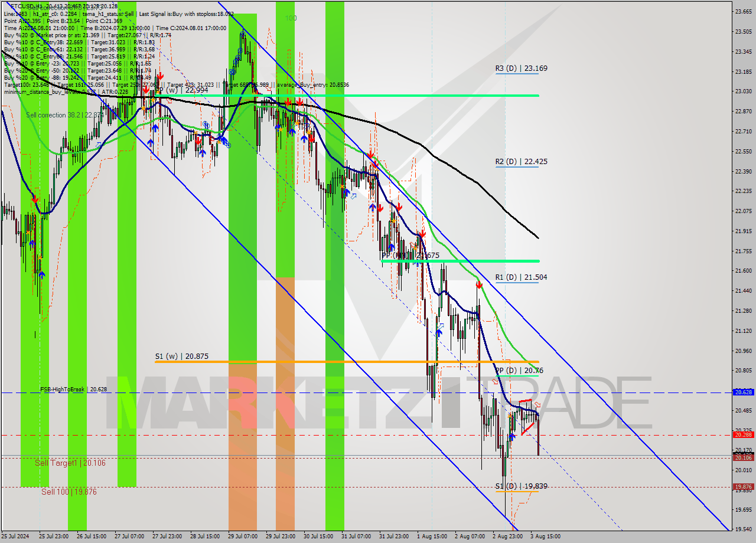Image resolution: width=756 pixels, height=543 pixels.
Task: Click the 29 Jul 07:00 time label
Action: click(242, 537)
